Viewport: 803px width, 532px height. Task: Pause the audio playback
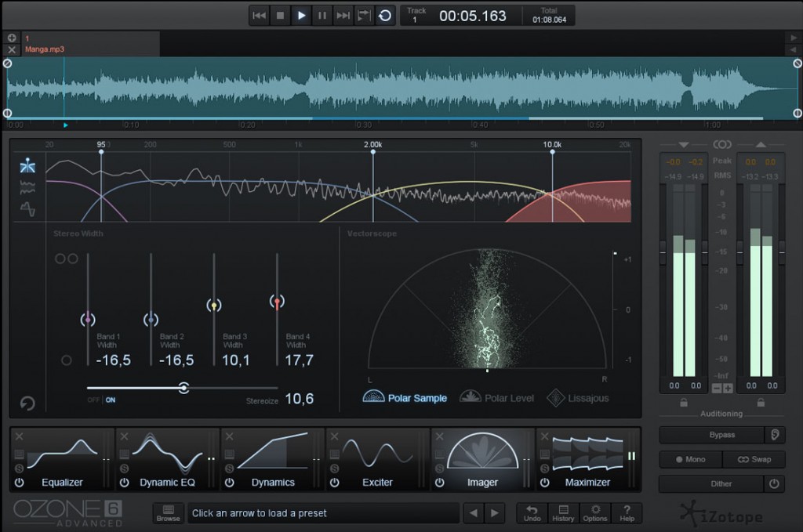322,16
